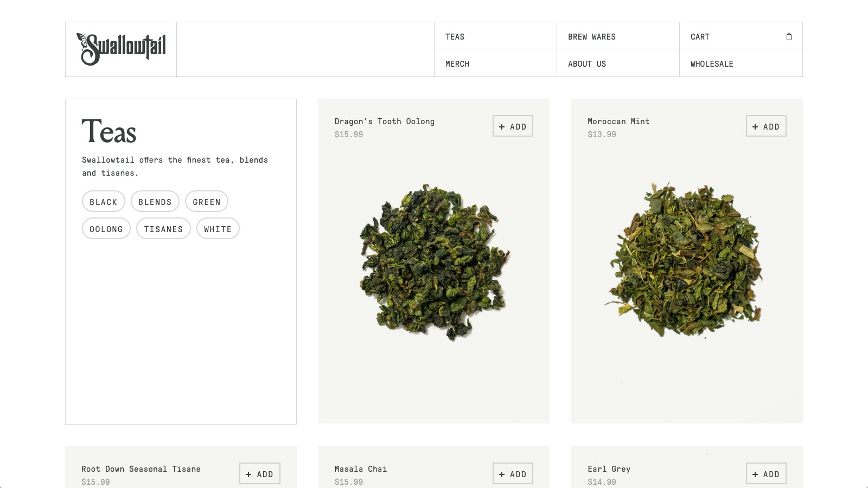Open the Teas navigation item

455,36
